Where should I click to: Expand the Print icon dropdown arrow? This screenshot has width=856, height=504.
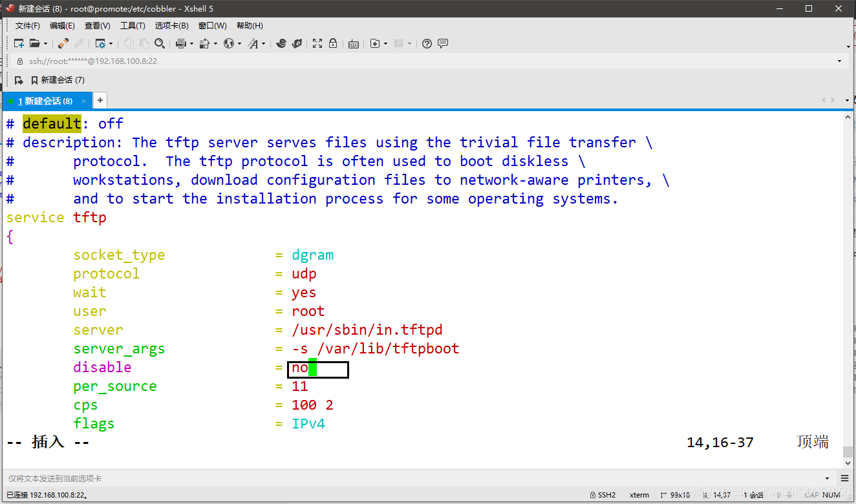[192, 44]
